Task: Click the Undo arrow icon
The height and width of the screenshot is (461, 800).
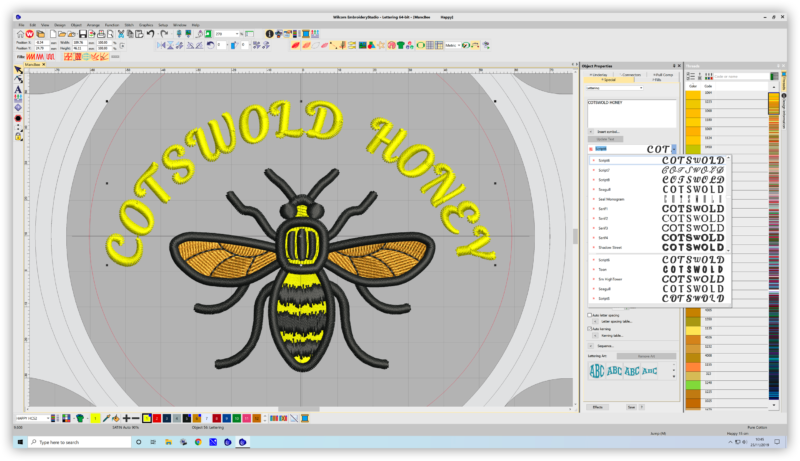Action: [150, 33]
